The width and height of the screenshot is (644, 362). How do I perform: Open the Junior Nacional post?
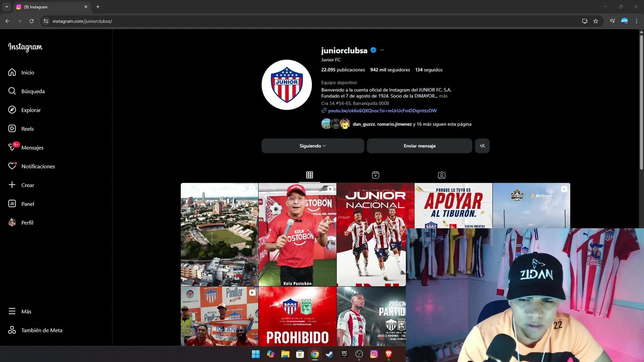371,235
